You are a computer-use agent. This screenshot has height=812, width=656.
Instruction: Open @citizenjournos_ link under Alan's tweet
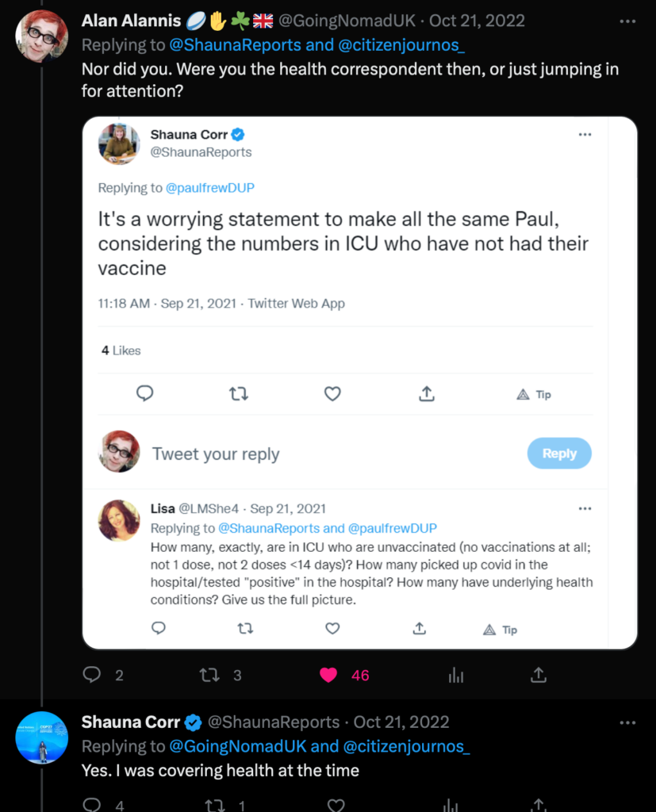[401, 45]
